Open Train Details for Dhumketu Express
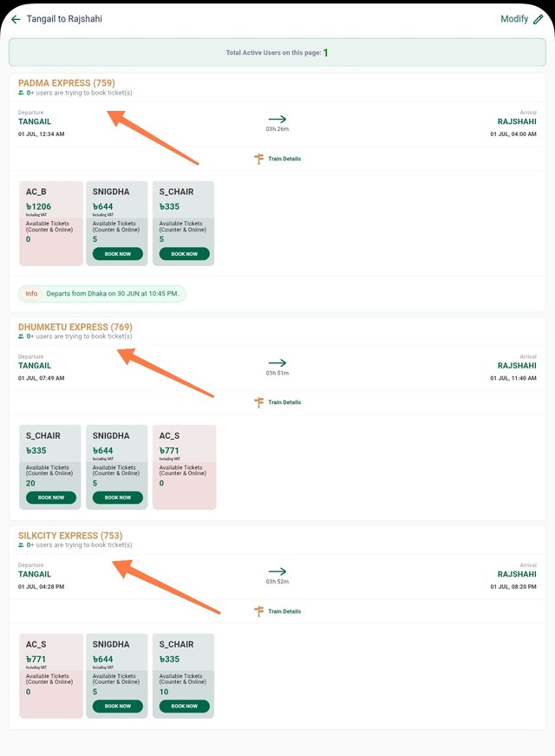The width and height of the screenshot is (555, 756). coord(284,402)
